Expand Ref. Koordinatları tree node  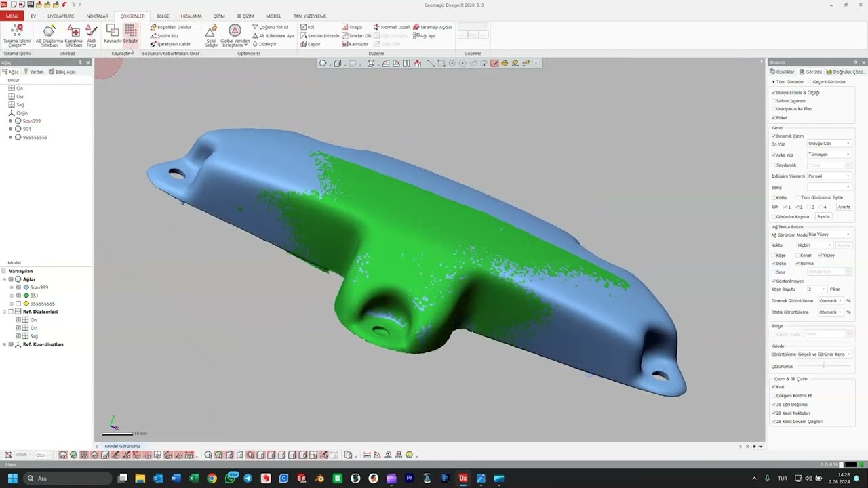coord(5,344)
